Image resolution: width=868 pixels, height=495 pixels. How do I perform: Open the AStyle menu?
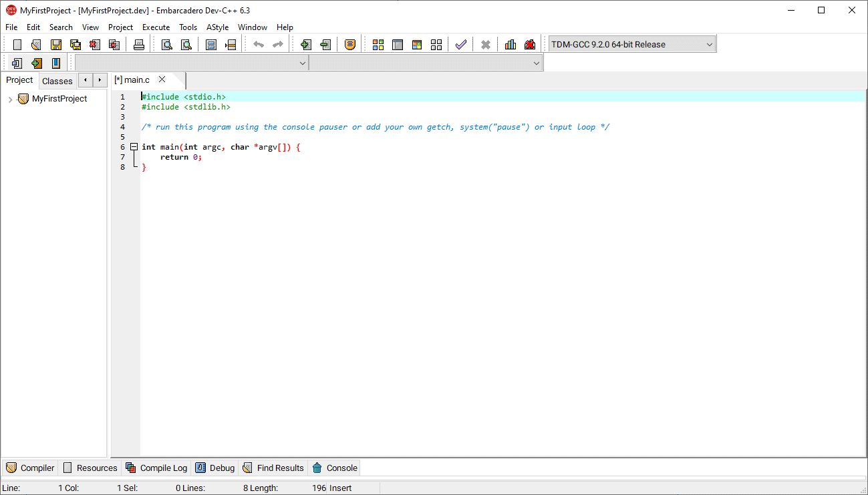[x=218, y=27]
